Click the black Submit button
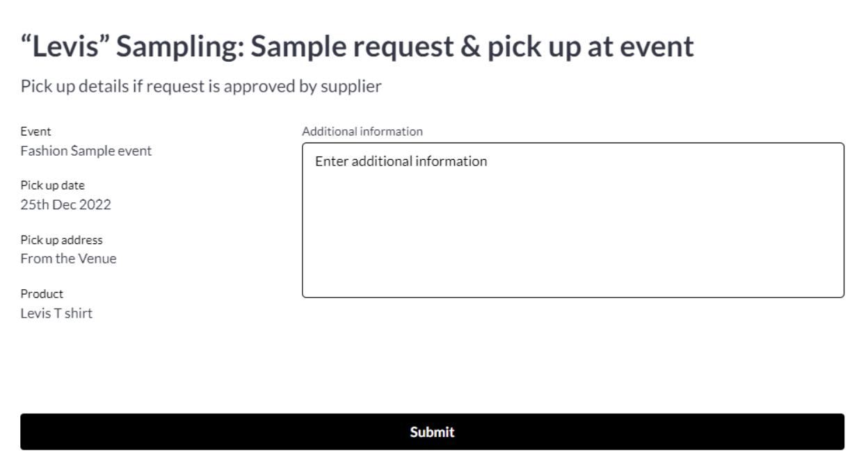Viewport: 868px width, 458px height. 432,432
